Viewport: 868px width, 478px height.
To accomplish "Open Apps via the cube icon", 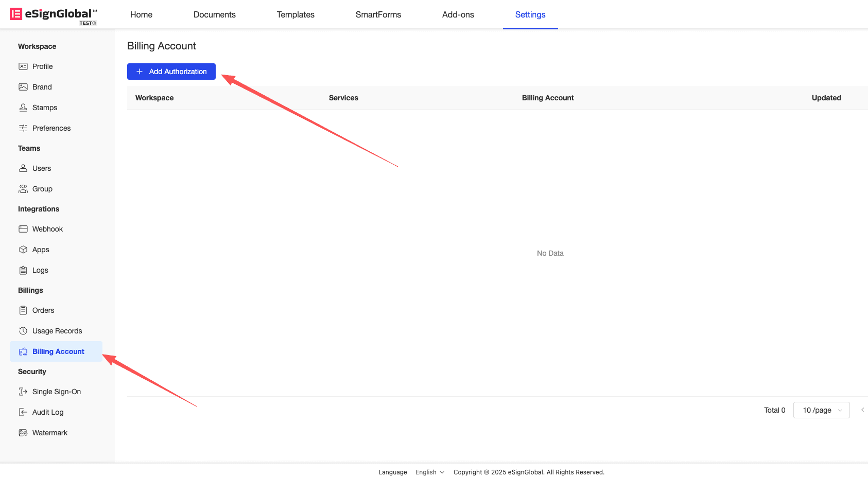I will click(23, 250).
